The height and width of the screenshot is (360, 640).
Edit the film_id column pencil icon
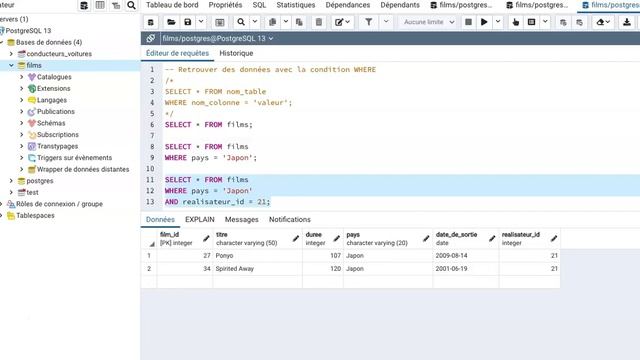point(206,238)
